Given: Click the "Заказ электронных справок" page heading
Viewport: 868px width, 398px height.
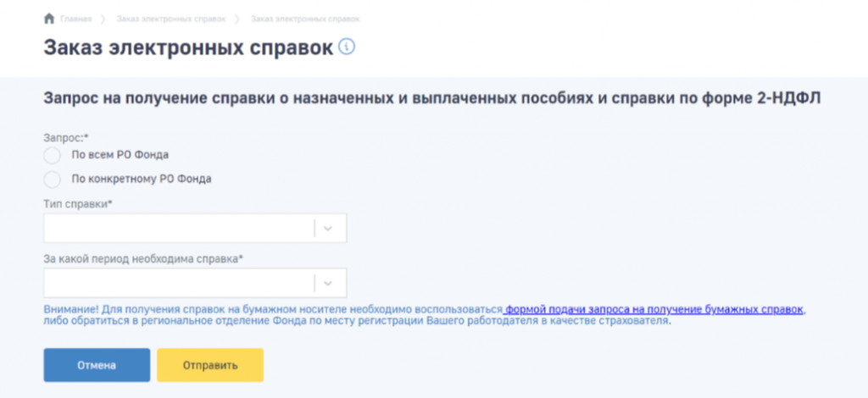Looking at the screenshot, I should point(188,48).
